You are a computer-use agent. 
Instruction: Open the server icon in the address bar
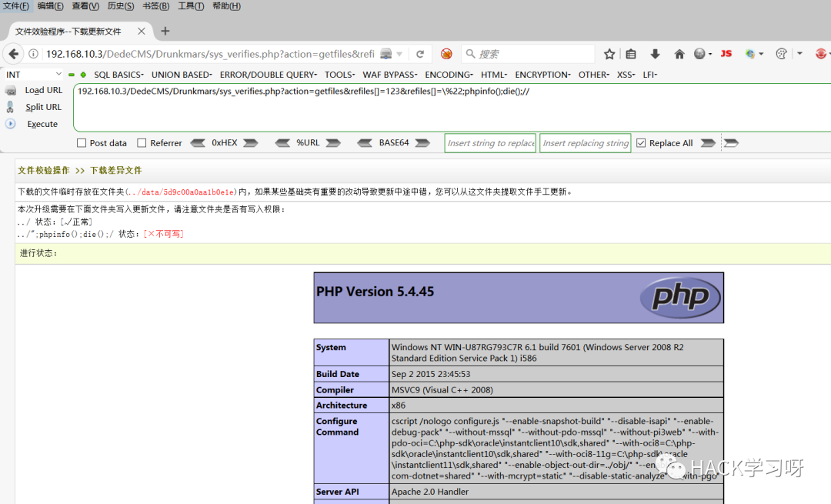386,54
